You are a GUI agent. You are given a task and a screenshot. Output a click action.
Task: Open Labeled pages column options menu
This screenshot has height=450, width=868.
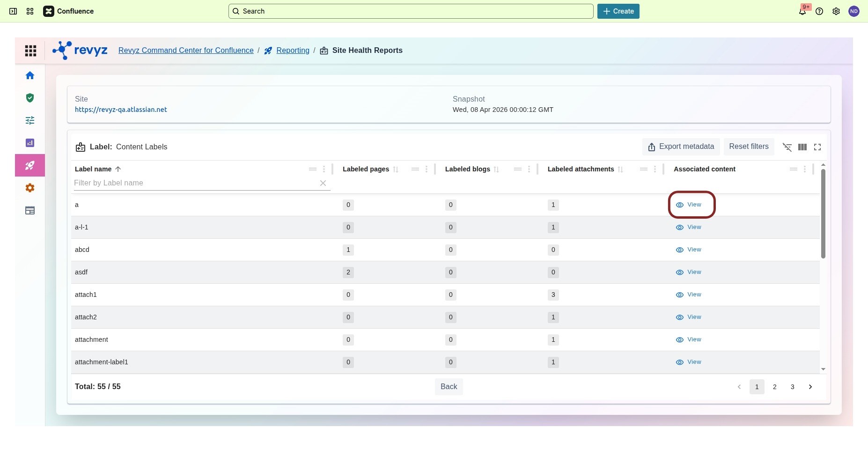(x=427, y=169)
